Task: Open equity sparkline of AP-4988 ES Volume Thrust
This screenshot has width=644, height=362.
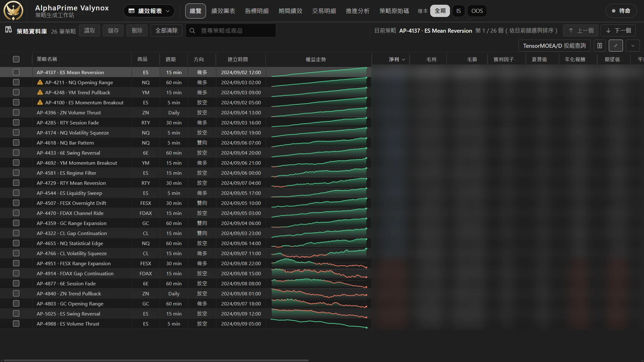Action: click(319, 324)
